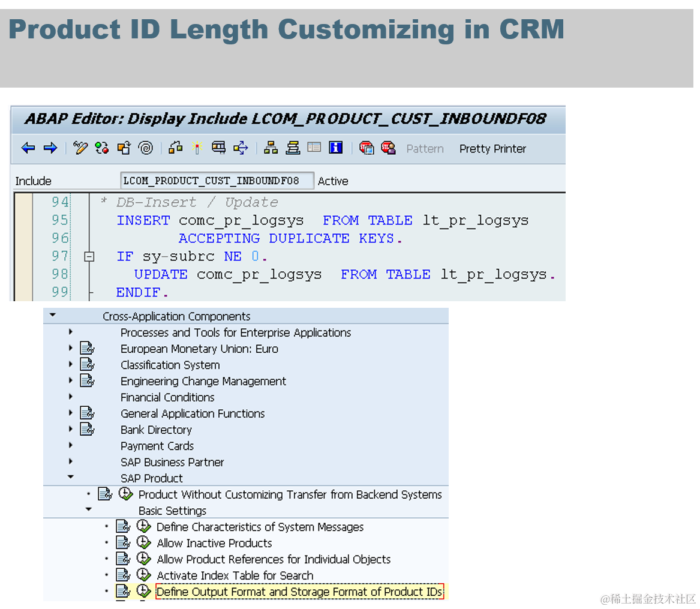Expand European Monetary Union: Euro node
This screenshot has width=700, height=609.
point(71,348)
